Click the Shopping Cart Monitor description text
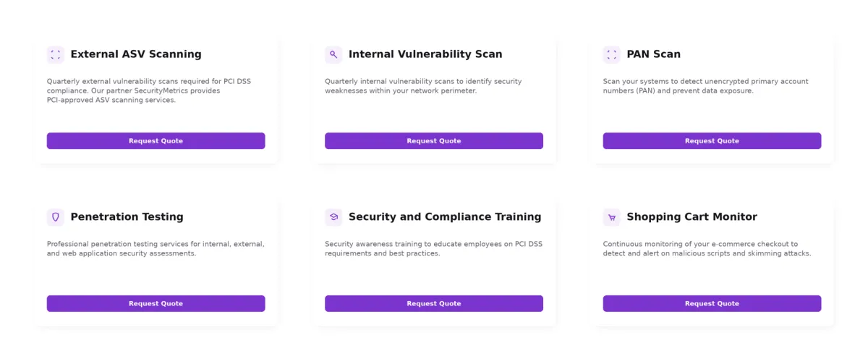This screenshot has width=868, height=359. click(x=707, y=248)
